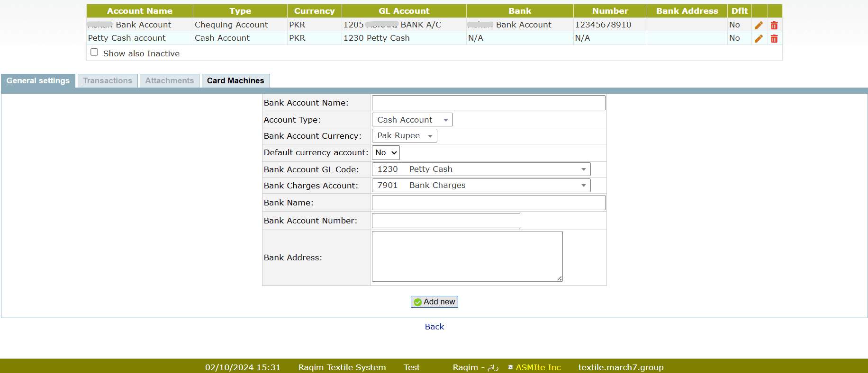Click the ASMIte Inc footer icon
This screenshot has width=868, height=373.
point(510,367)
